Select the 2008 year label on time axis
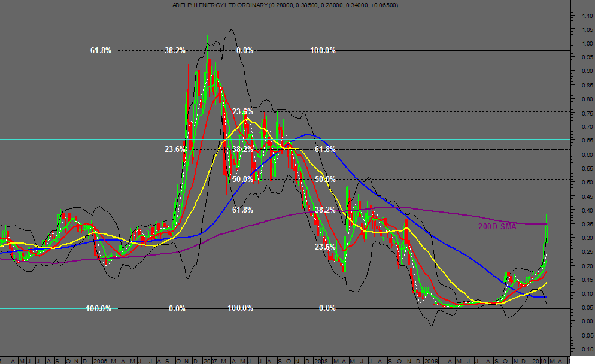 321,360
